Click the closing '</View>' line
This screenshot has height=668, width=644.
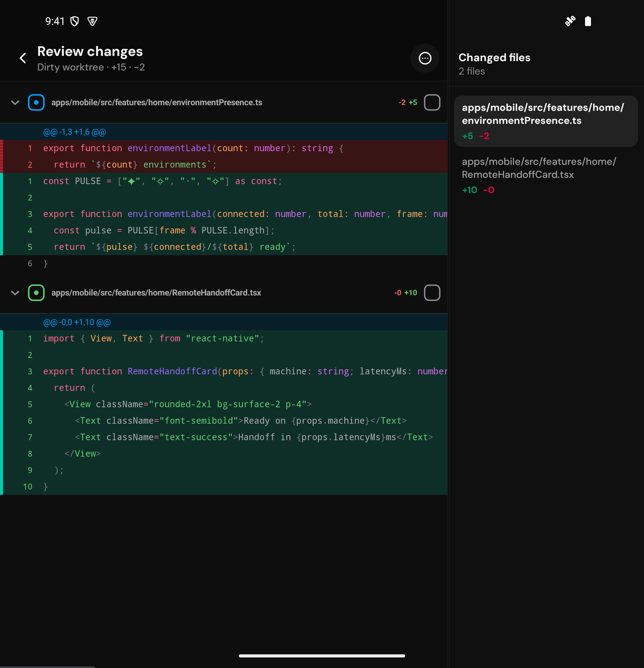(x=224, y=454)
